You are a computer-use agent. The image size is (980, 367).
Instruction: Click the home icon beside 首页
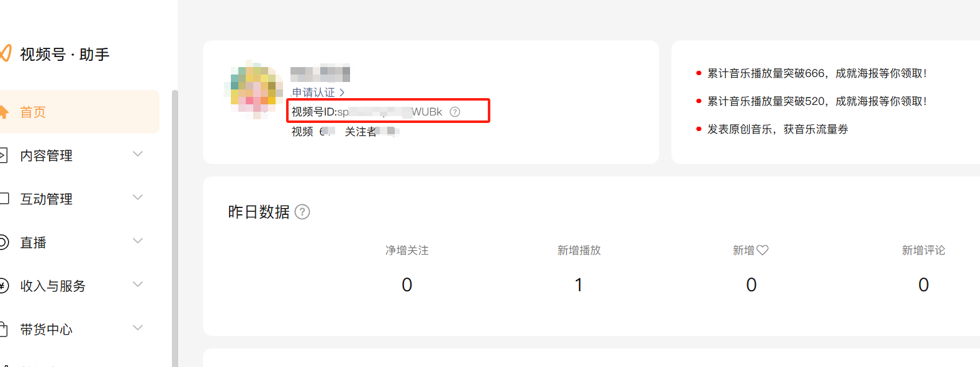[x=4, y=112]
